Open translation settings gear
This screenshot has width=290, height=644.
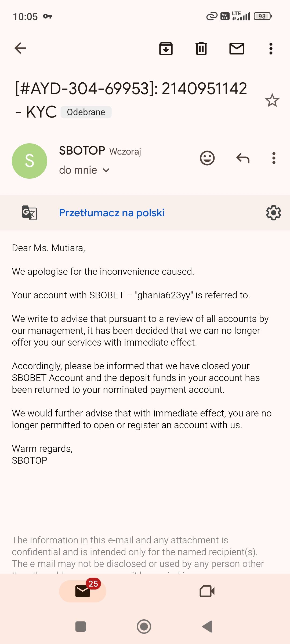click(x=274, y=213)
